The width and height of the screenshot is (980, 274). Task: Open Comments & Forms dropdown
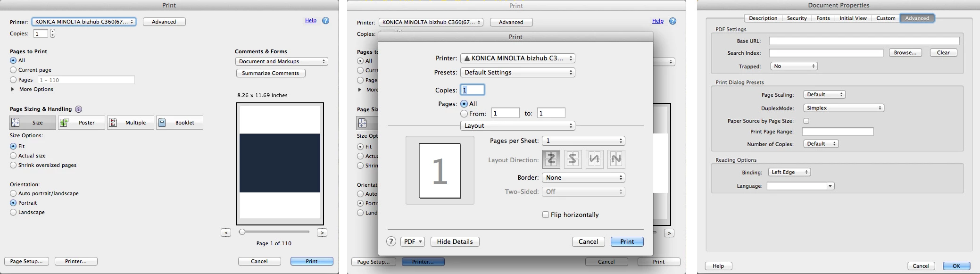[x=282, y=61]
